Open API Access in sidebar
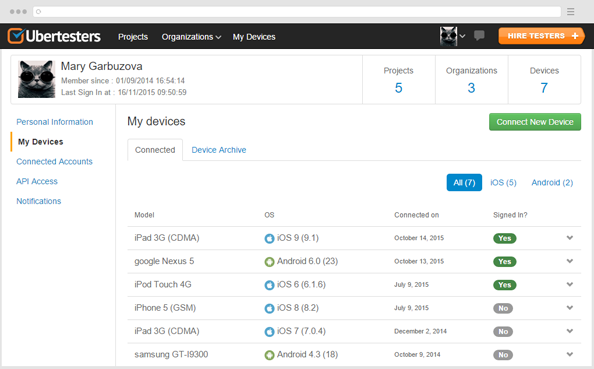 37,181
